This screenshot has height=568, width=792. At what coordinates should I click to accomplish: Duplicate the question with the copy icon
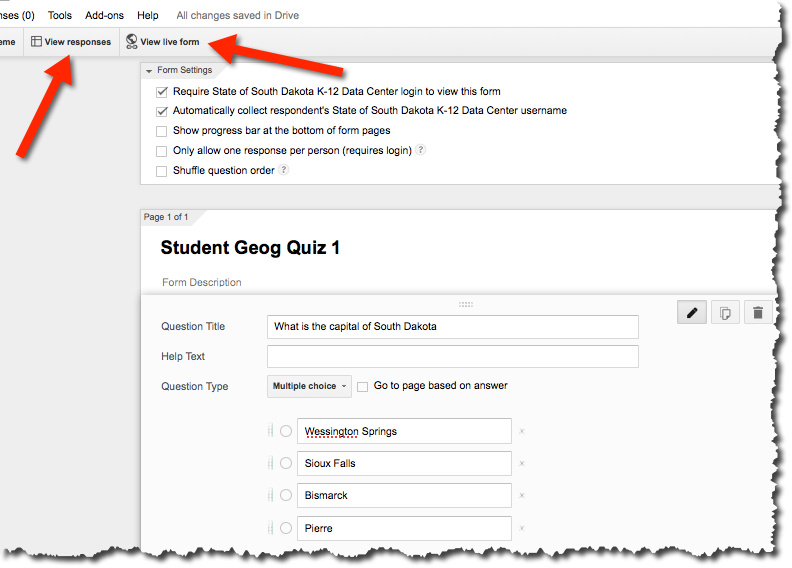click(725, 313)
